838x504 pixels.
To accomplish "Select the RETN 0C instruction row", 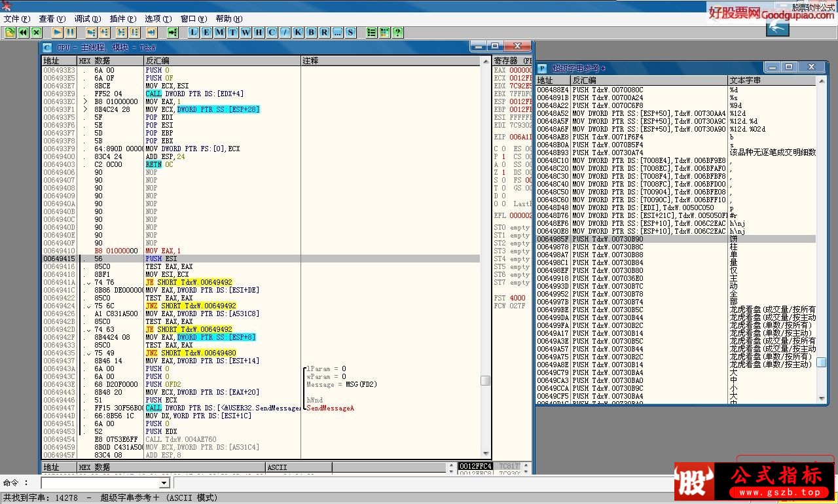I will click(x=261, y=164).
